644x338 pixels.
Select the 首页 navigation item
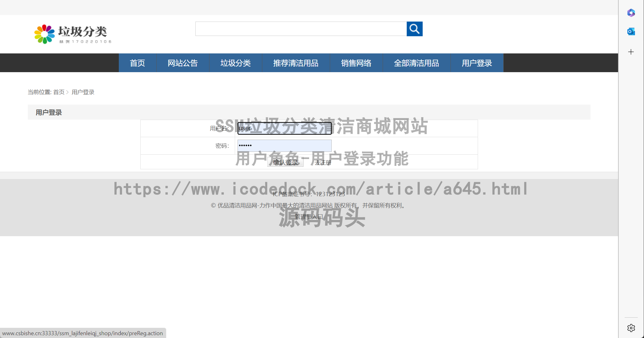point(137,63)
